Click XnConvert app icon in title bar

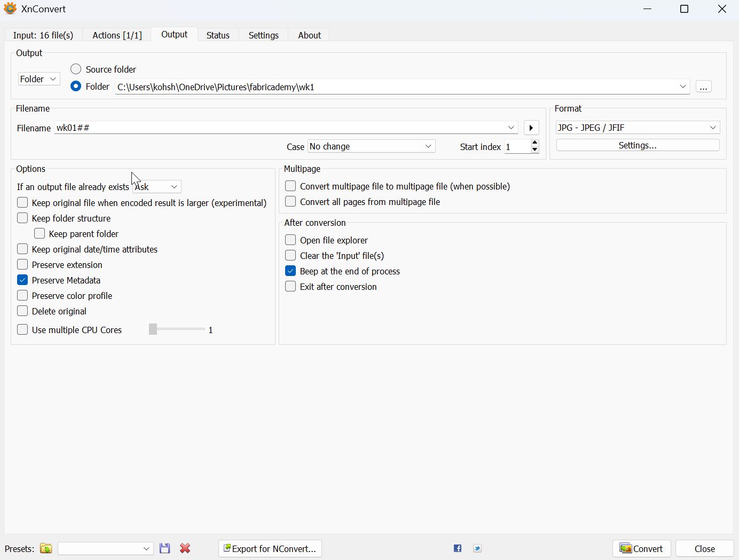coord(10,9)
